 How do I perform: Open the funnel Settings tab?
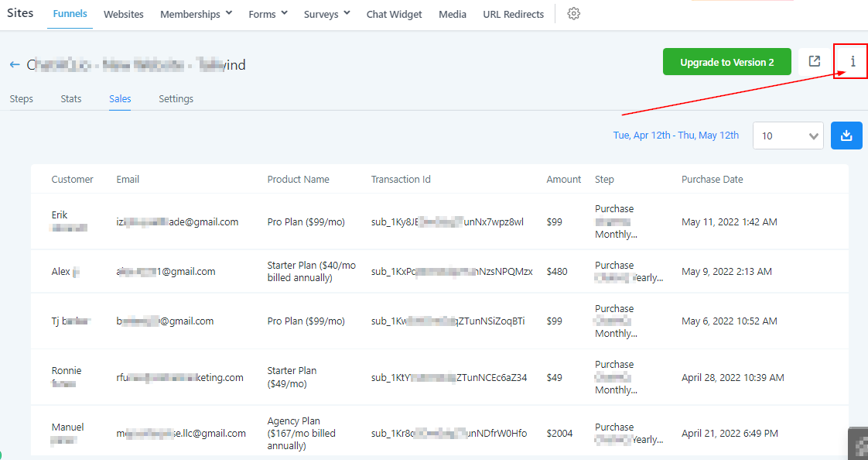176,98
